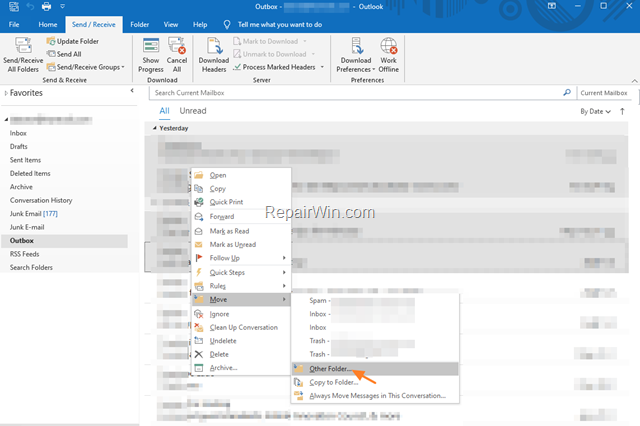Choose Delete in context menu

(x=241, y=355)
